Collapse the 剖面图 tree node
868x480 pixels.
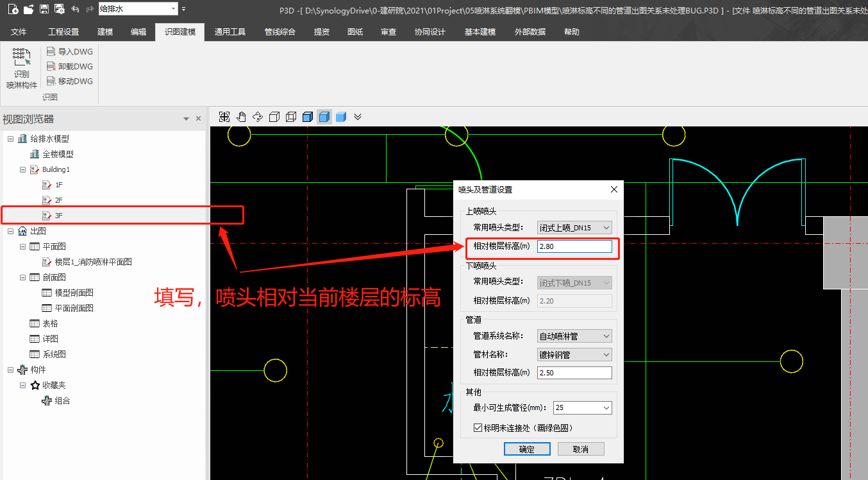pyautogui.click(x=22, y=277)
